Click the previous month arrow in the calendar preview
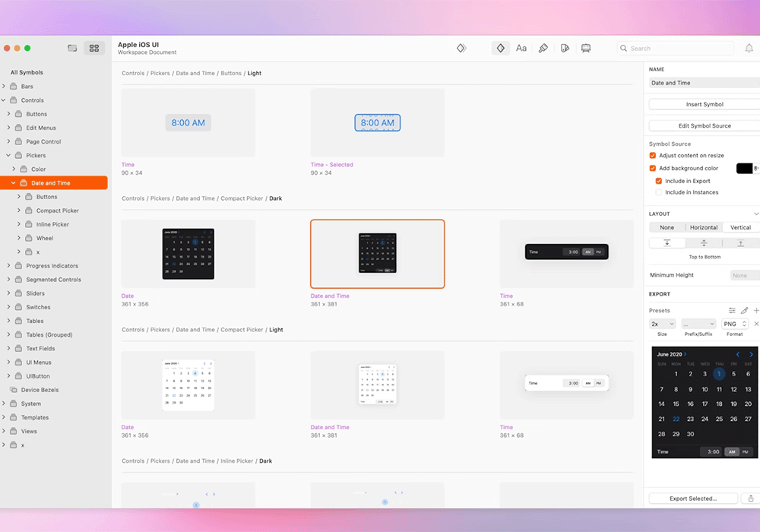760x532 pixels. point(738,354)
